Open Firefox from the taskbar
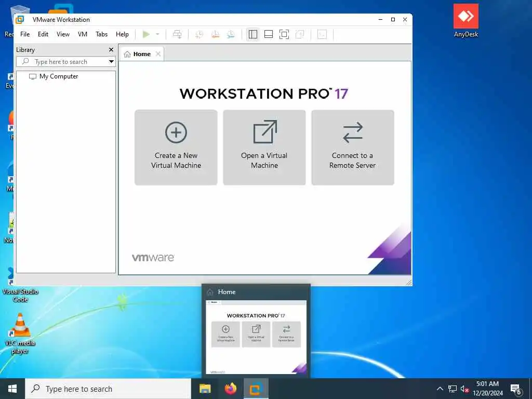 (231, 389)
